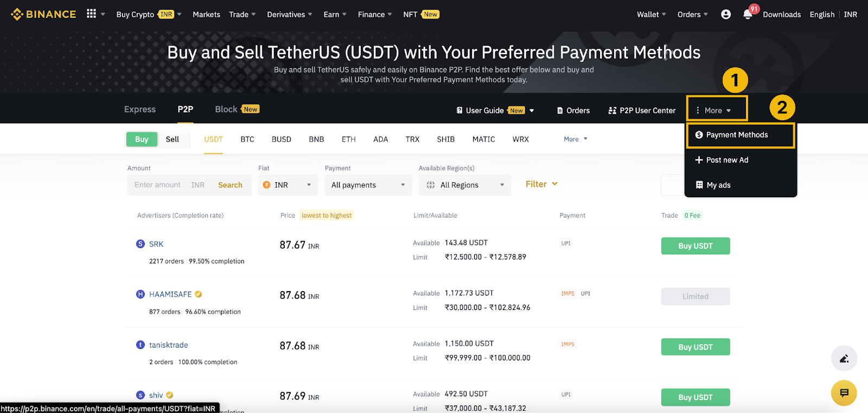The height and width of the screenshot is (413, 868).
Task: Select the BUSD coin tab
Action: (x=282, y=139)
